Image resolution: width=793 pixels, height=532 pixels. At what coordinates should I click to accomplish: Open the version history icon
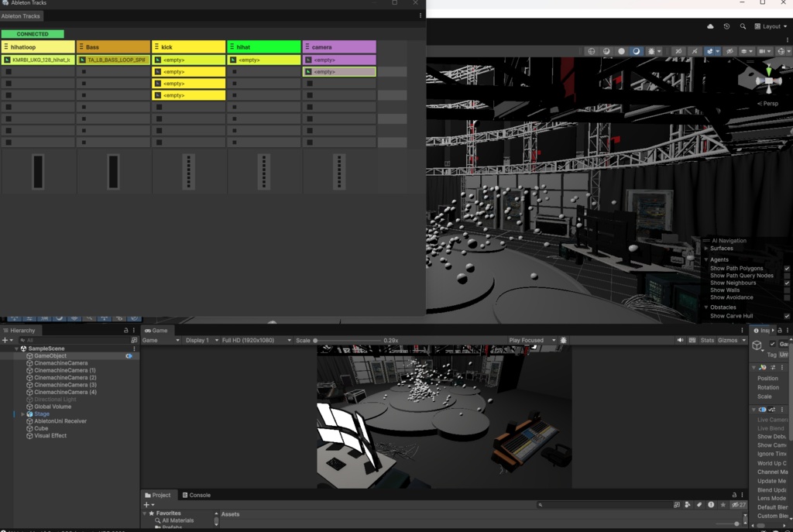pyautogui.click(x=726, y=26)
